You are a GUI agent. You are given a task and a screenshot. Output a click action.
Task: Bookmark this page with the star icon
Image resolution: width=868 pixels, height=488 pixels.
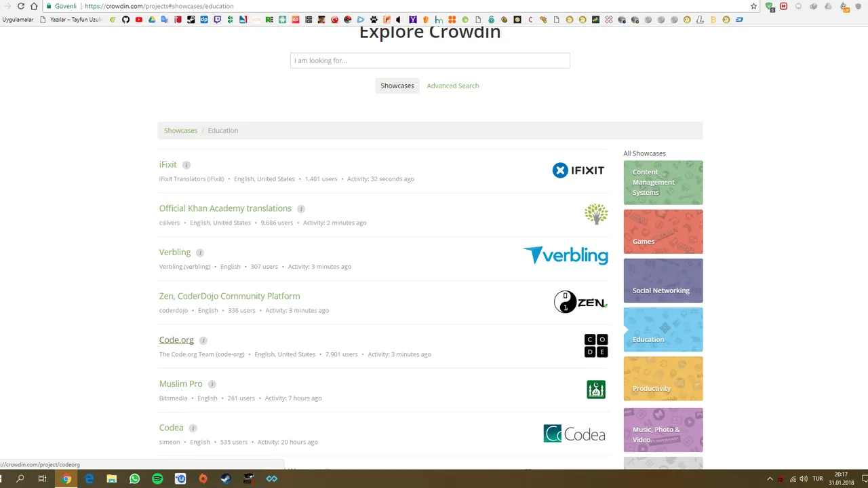(753, 6)
